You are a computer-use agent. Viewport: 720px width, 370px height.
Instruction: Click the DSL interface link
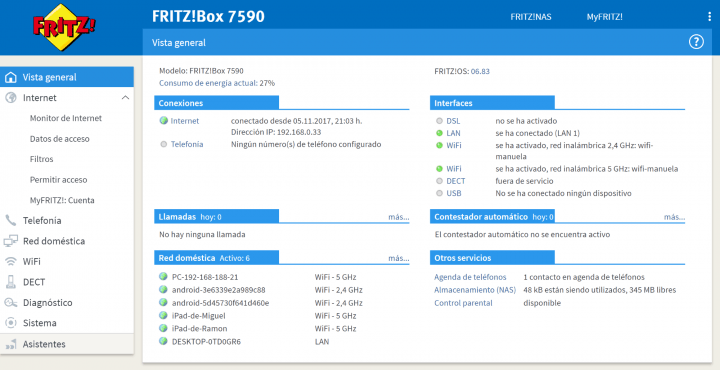[x=453, y=121]
